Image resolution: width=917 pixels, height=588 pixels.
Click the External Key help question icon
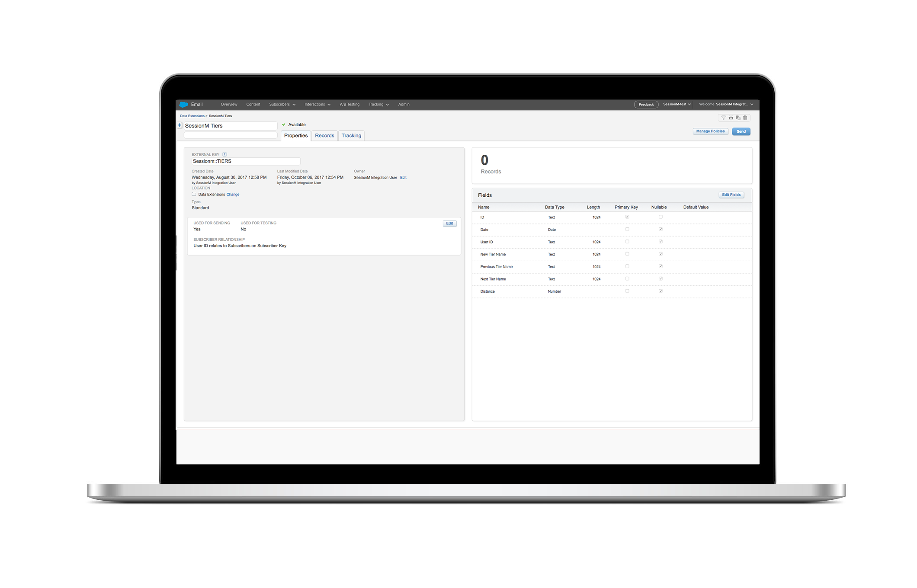click(224, 154)
